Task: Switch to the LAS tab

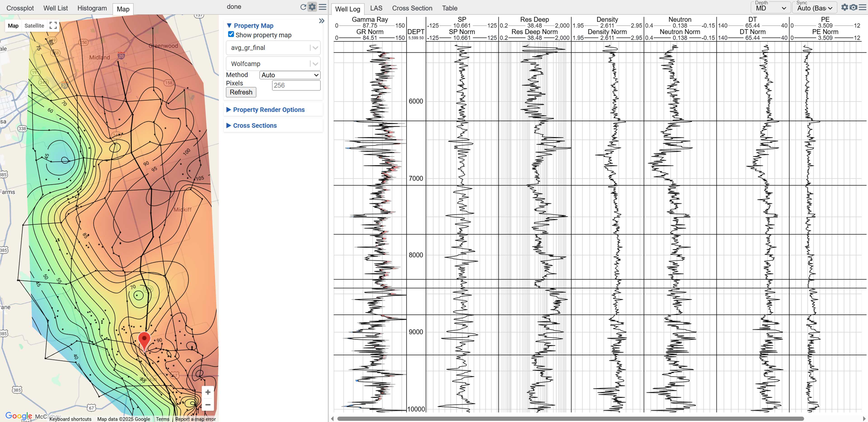Action: pyautogui.click(x=376, y=8)
